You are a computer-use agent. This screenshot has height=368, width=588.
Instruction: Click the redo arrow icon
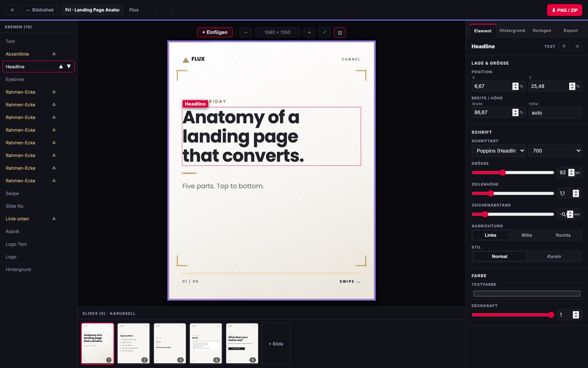click(x=171, y=10)
